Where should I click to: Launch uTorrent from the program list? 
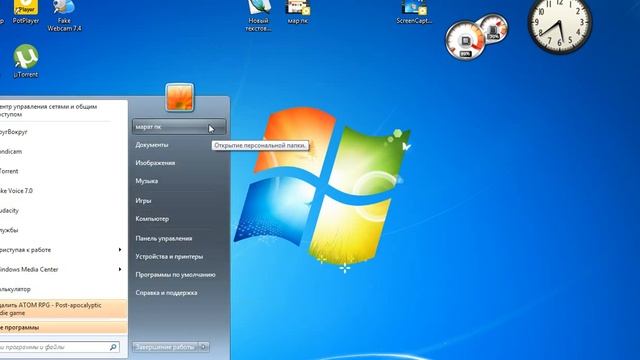[63, 171]
